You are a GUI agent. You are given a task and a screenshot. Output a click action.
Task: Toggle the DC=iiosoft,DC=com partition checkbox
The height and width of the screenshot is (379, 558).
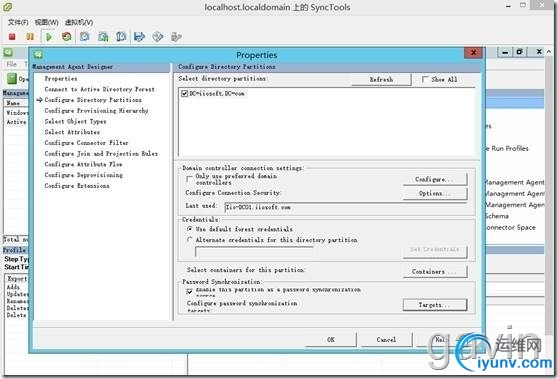pos(184,94)
